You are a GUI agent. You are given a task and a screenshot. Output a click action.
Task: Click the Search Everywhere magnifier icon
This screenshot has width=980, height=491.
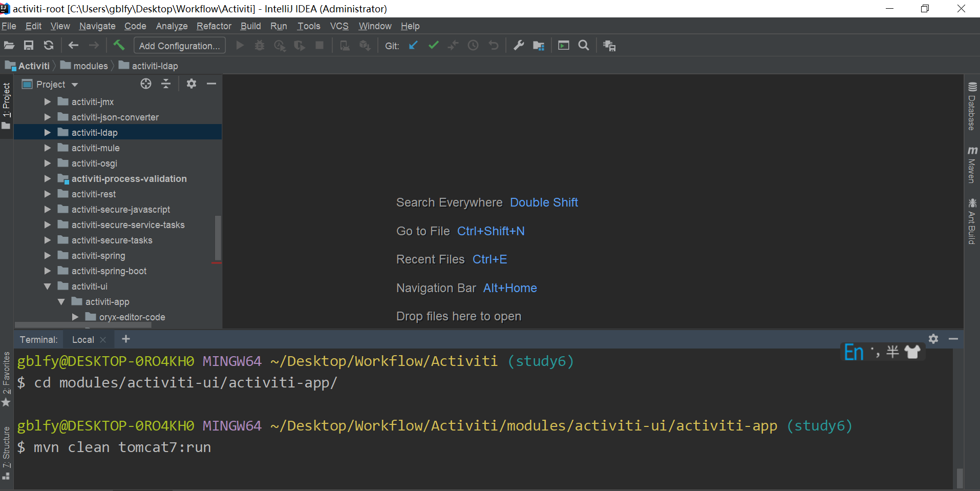tap(584, 46)
